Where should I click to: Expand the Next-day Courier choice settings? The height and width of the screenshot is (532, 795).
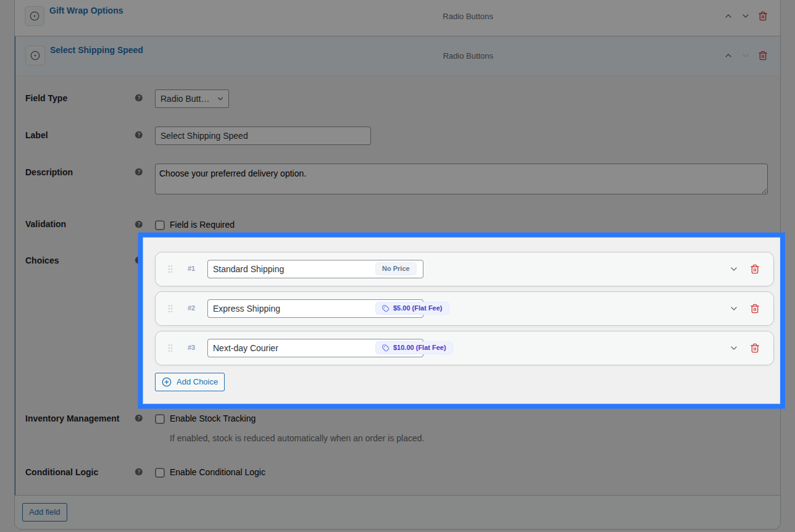pos(734,348)
